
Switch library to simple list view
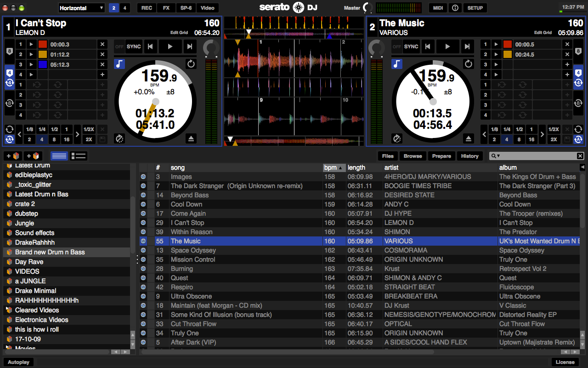[x=59, y=156]
